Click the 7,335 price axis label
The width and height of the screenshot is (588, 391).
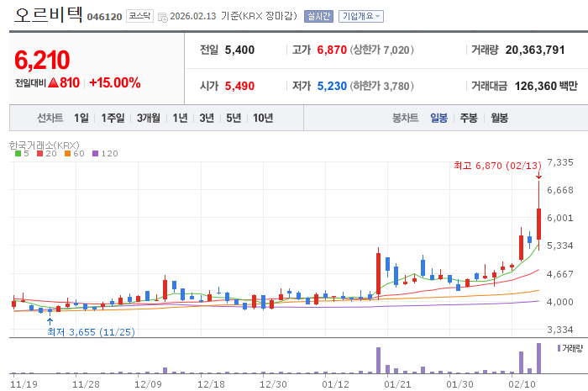pos(560,162)
